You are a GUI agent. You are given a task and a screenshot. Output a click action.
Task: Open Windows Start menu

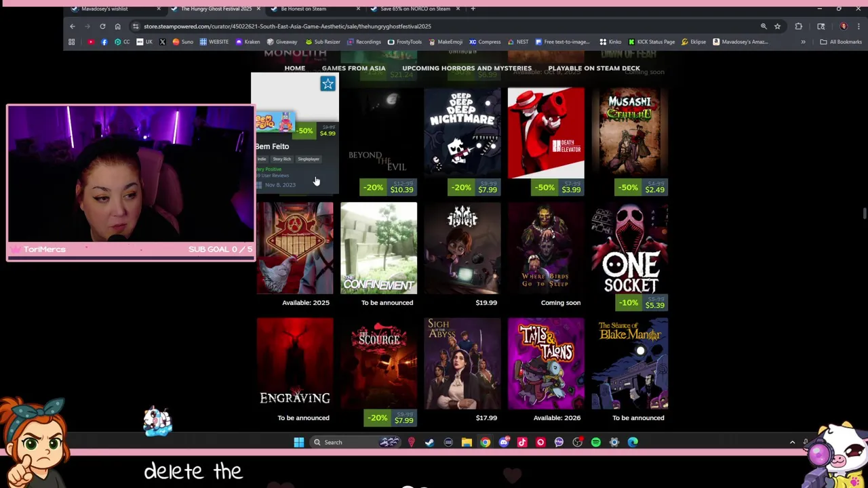click(x=298, y=443)
